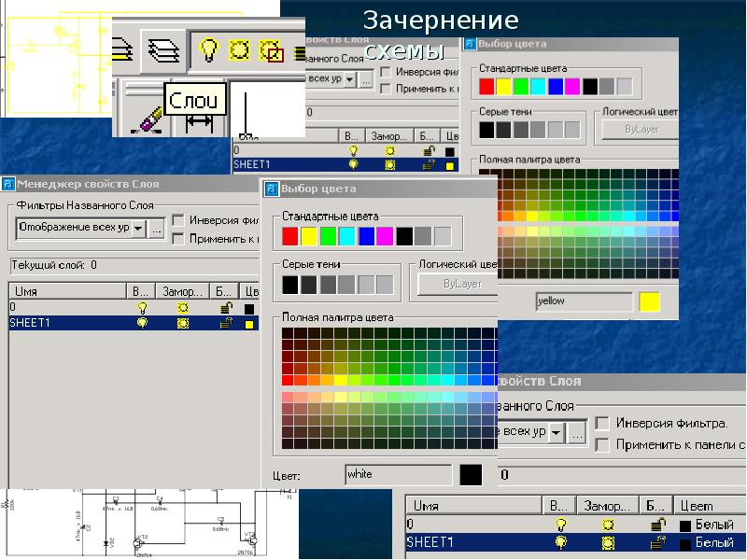Enable the Инверсия фильтра. checkbox at bottom right
The width and height of the screenshot is (747, 560).
click(x=603, y=424)
